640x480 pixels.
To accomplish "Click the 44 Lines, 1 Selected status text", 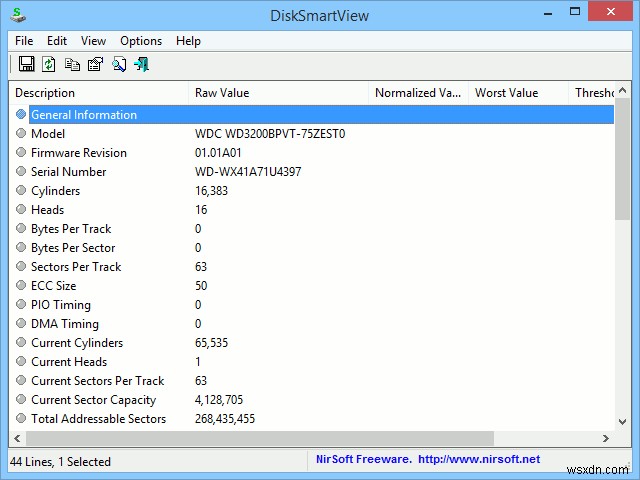I will [60, 461].
